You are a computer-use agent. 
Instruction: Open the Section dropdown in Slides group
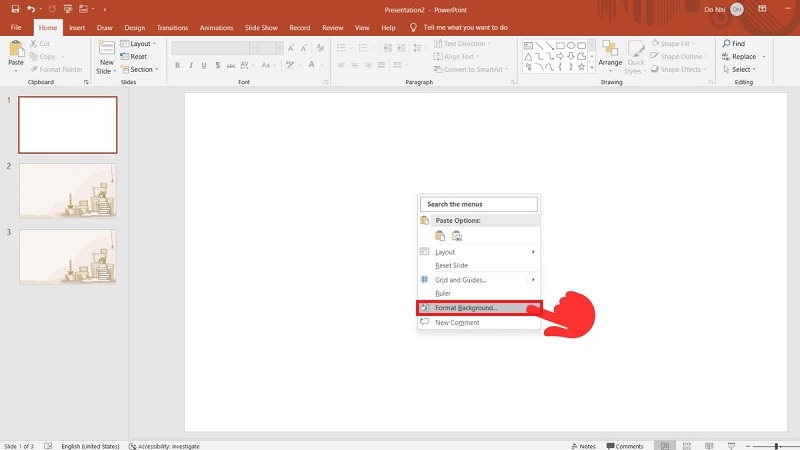click(x=140, y=69)
